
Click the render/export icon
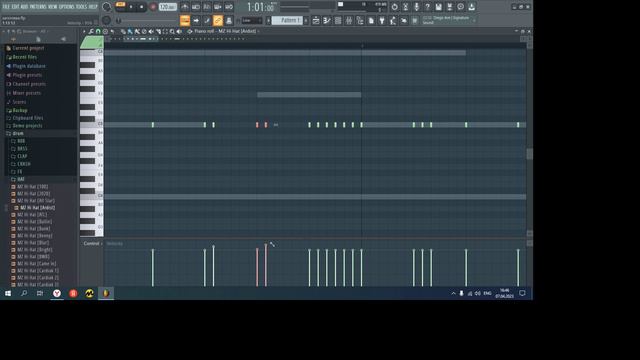point(449,7)
